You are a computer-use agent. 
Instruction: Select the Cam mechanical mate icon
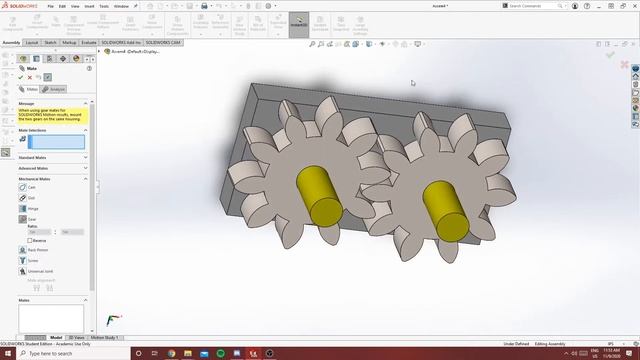22,187
